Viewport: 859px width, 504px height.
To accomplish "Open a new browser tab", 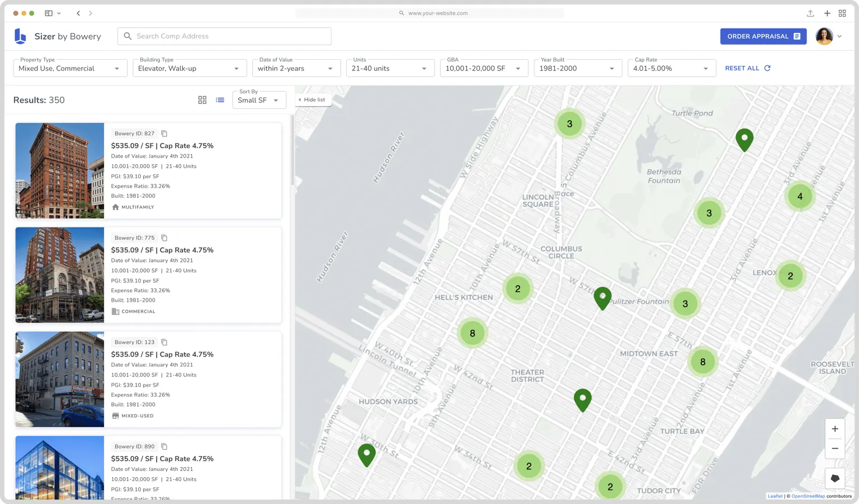I will [827, 13].
